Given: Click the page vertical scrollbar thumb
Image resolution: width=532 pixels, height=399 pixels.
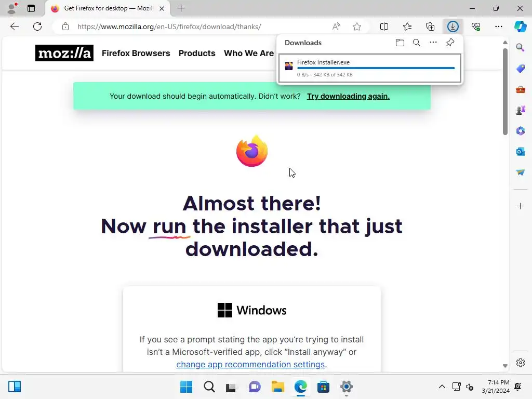Looking at the screenshot, I should click(x=505, y=91).
